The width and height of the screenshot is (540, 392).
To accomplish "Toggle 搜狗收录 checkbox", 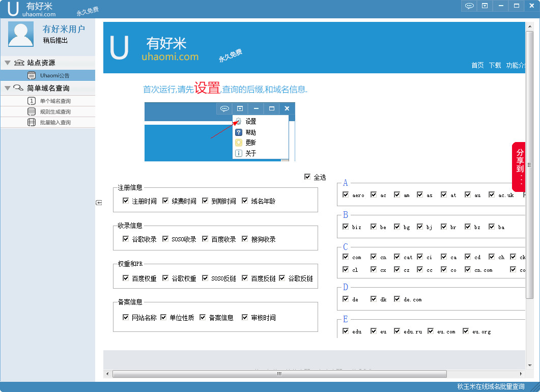I will coord(245,239).
